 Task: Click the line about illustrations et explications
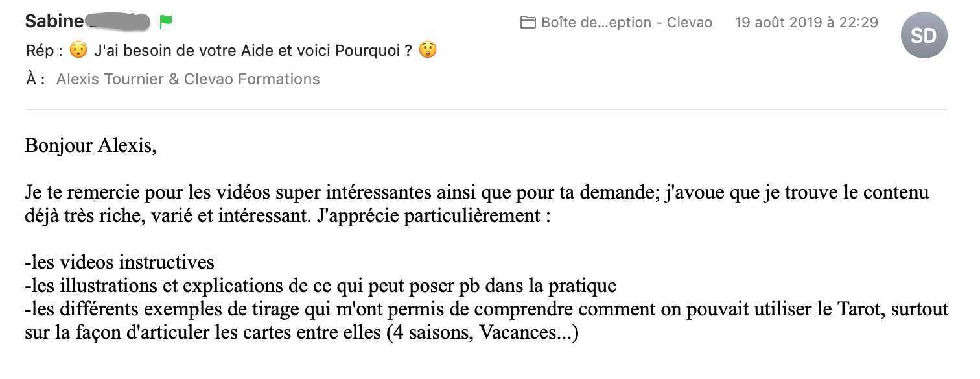pos(320,286)
